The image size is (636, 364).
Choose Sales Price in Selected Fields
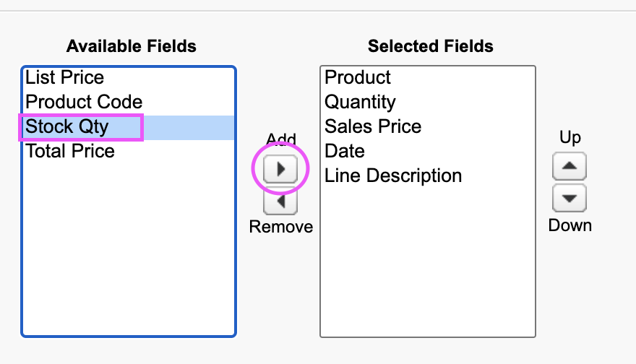coord(373,126)
